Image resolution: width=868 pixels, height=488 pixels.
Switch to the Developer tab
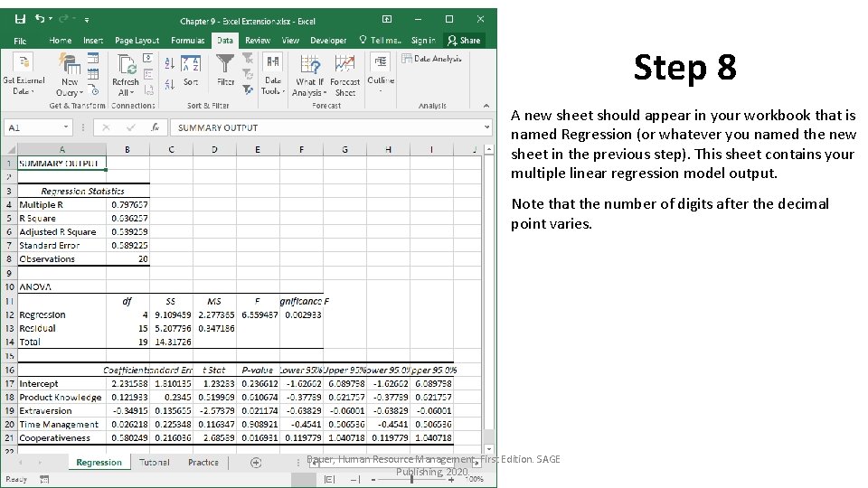pyautogui.click(x=328, y=41)
